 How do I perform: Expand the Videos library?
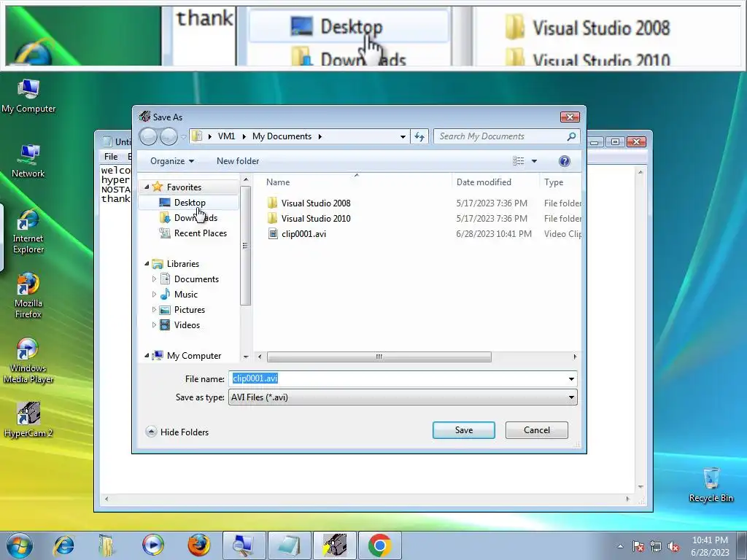coord(154,324)
